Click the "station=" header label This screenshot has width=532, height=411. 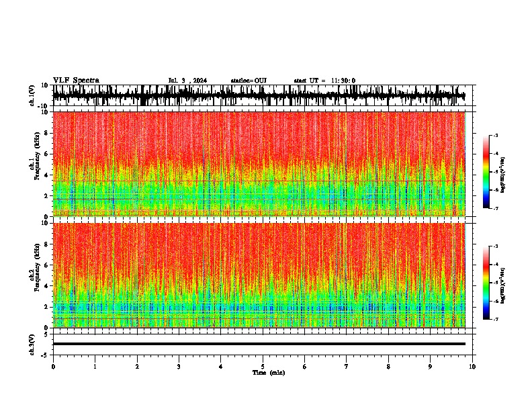click(x=242, y=81)
